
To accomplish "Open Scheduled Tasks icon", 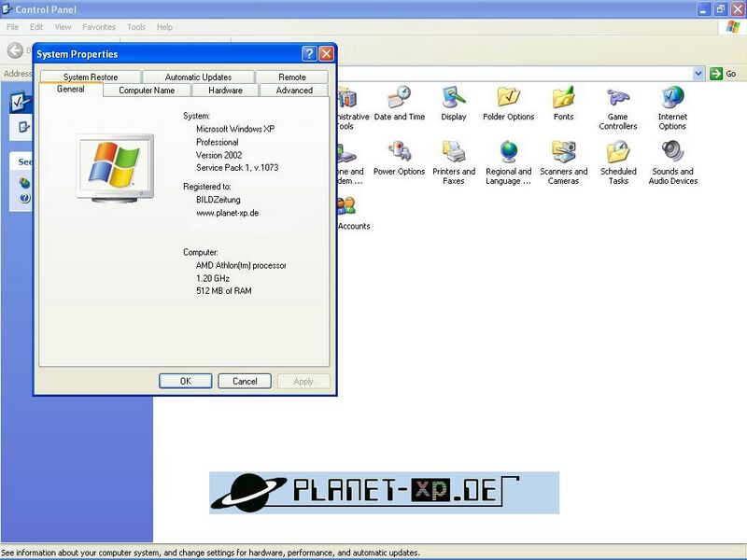I will point(618,162).
